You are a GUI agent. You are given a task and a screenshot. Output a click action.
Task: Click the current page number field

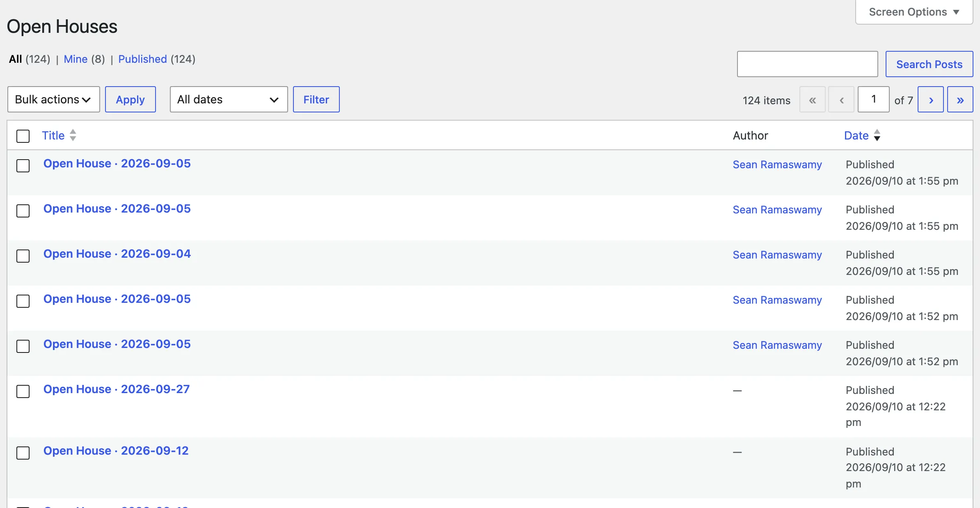(873, 99)
